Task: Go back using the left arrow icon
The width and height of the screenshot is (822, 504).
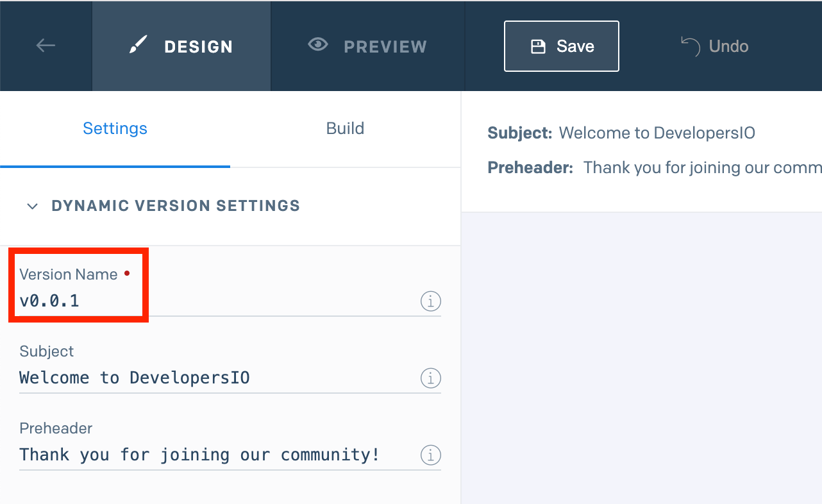Action: [x=46, y=46]
